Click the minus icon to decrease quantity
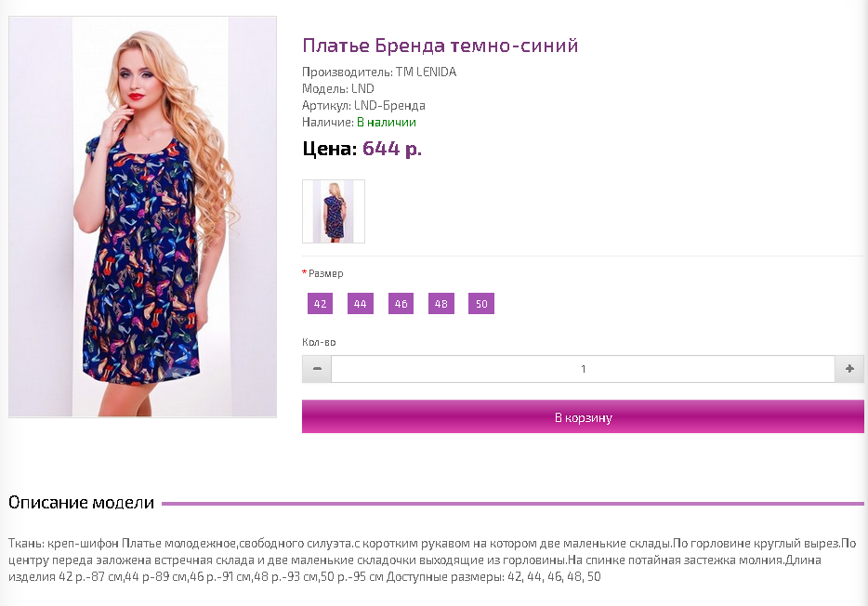The height and width of the screenshot is (606, 868). click(x=317, y=369)
